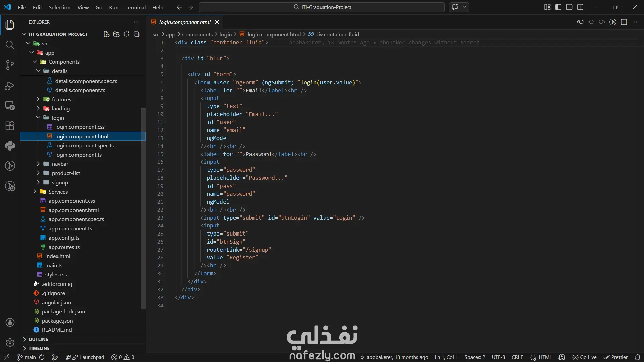644x362 pixels.
Task: Expand the Services folder
Action: [35, 192]
